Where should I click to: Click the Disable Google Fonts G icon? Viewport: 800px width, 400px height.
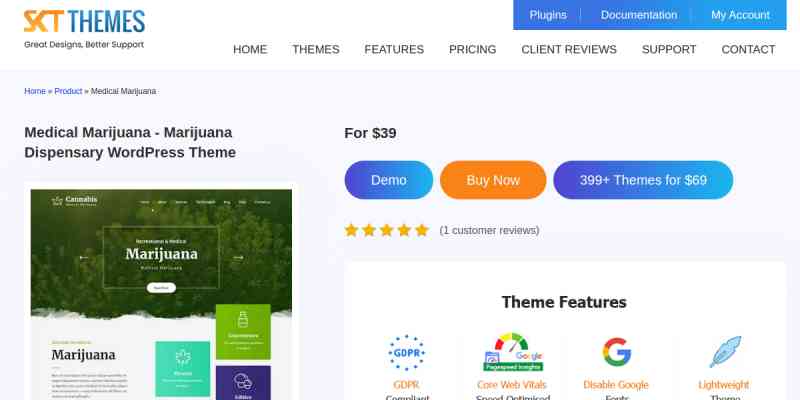click(616, 352)
